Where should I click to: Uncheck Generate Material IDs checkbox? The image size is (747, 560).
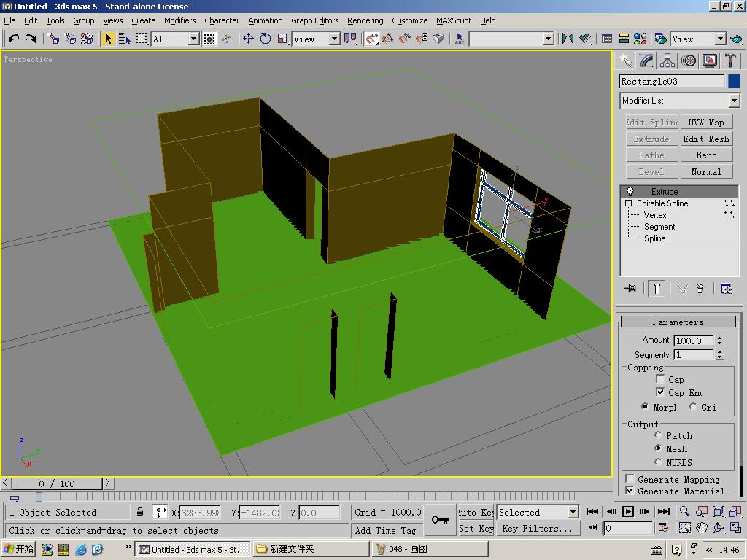coord(630,491)
